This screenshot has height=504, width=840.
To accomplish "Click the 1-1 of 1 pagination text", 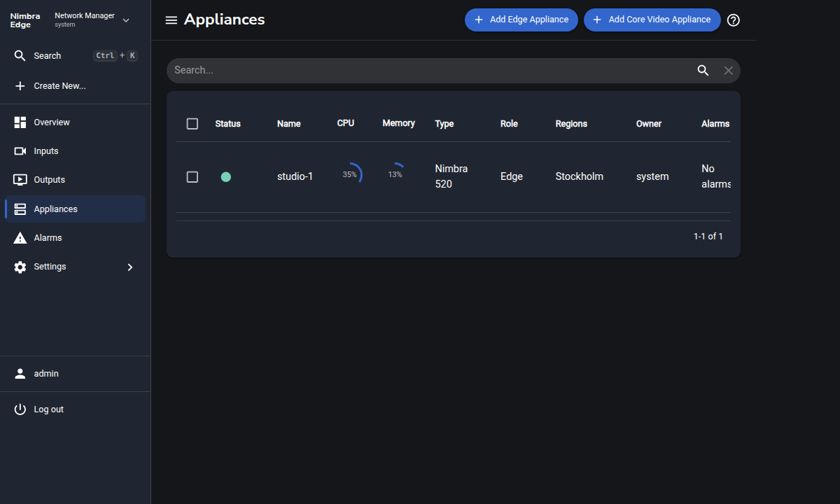I will [708, 237].
